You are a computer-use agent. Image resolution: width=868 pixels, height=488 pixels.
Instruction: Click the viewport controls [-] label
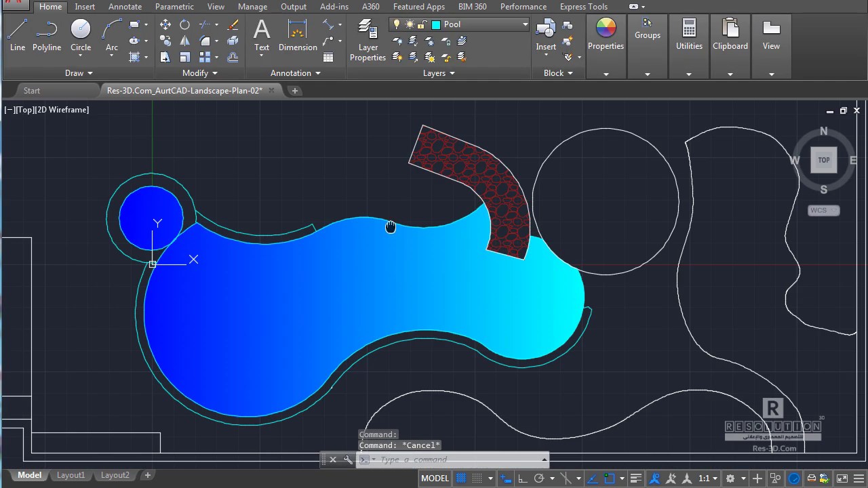tap(9, 110)
